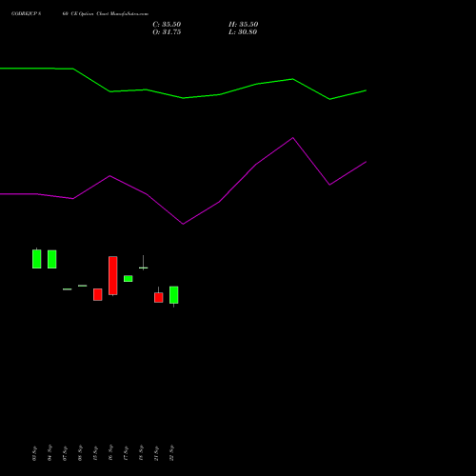Click the green indicator line
Screen dimensions: 476x476
(x=183, y=98)
